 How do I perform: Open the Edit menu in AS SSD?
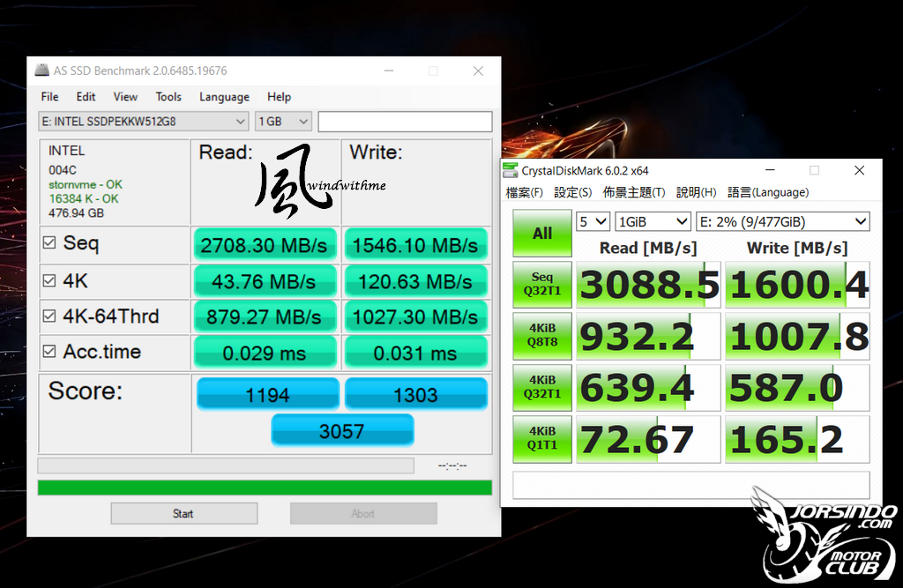coord(86,97)
